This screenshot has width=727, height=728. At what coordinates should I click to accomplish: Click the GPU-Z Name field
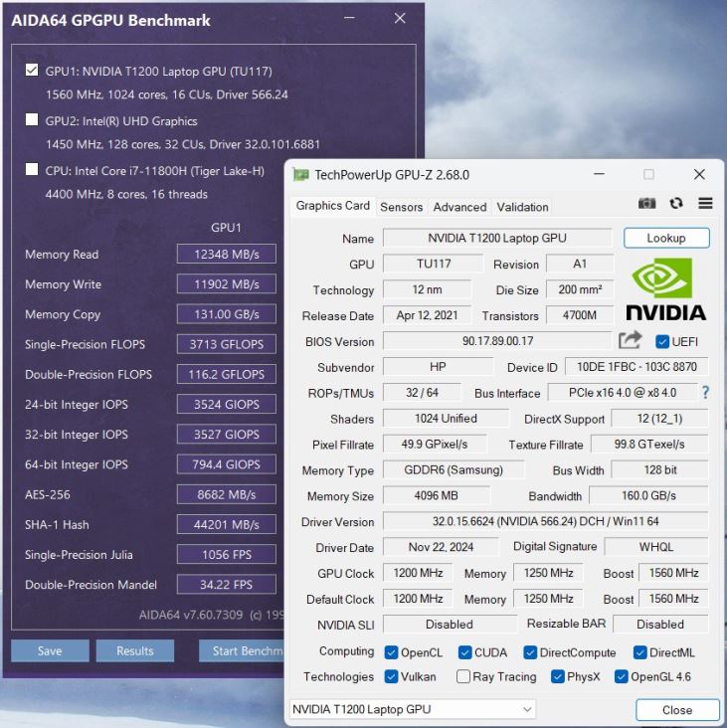point(497,238)
